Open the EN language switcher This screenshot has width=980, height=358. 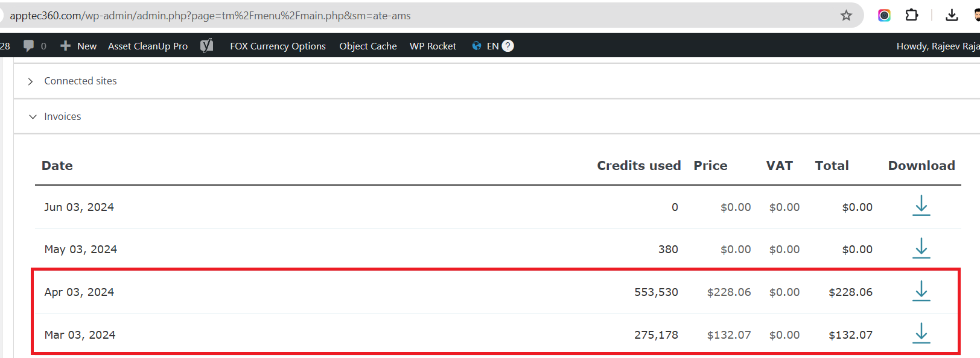coord(486,46)
